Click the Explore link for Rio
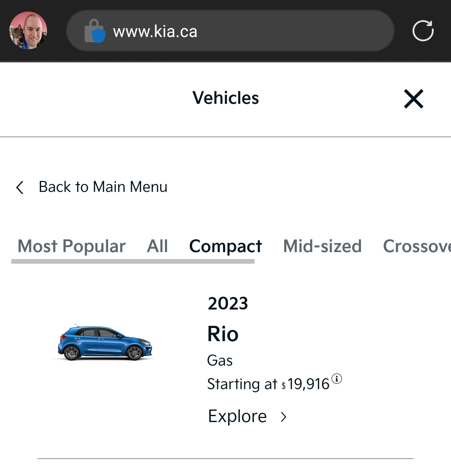 pos(237,416)
